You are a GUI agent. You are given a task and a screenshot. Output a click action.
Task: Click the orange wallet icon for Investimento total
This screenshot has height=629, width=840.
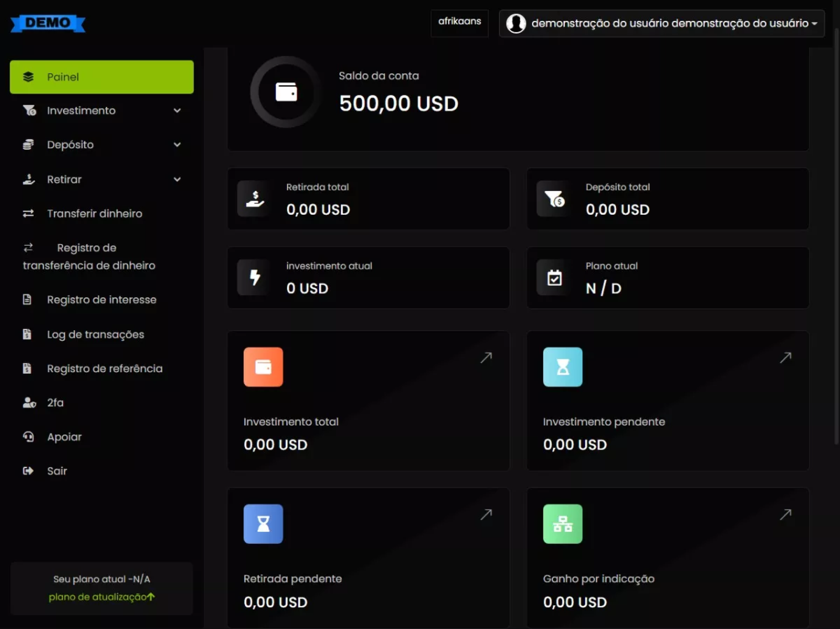tap(263, 367)
